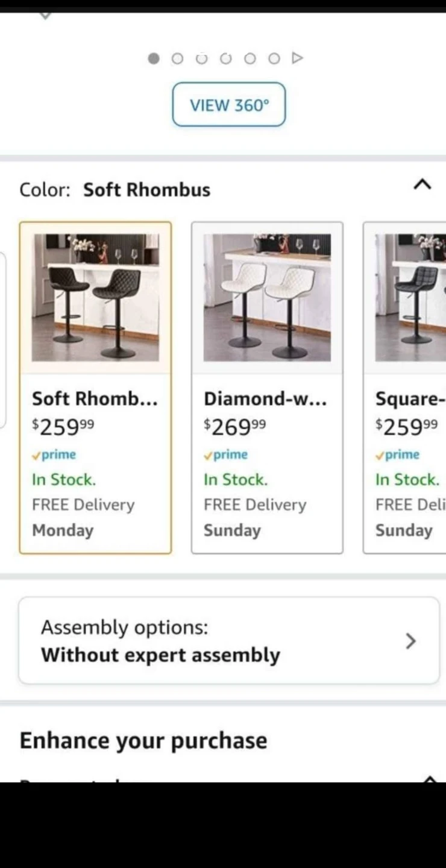Click the video play triangle icon
Image resolution: width=446 pixels, height=868 pixels.
pos(297,58)
